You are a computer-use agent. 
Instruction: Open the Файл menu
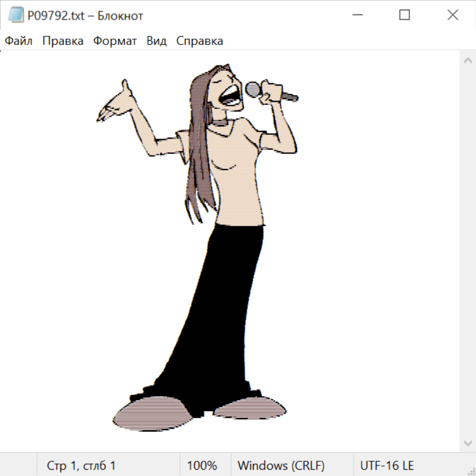point(19,41)
